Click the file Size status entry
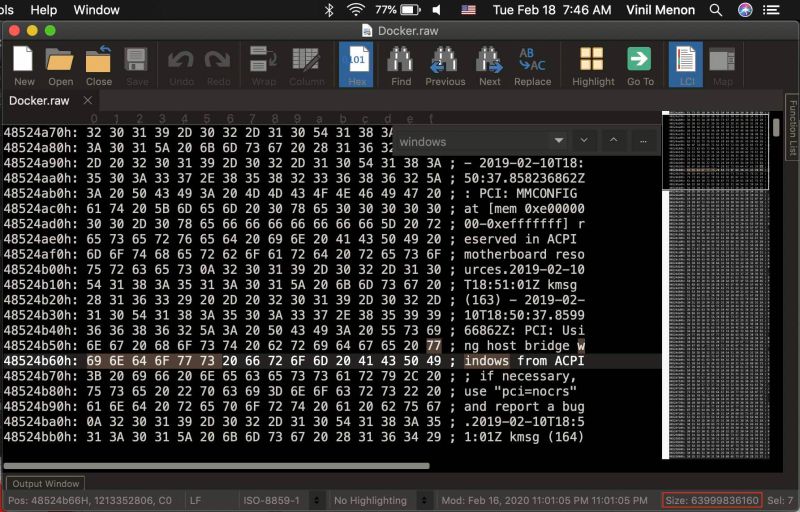Image resolution: width=800 pixels, height=512 pixels. 712,501
